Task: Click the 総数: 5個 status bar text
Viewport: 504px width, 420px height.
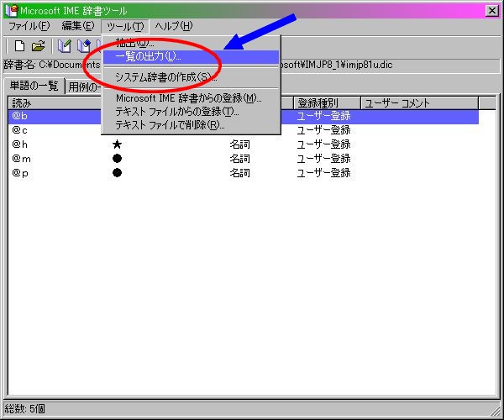Action: click(x=24, y=409)
